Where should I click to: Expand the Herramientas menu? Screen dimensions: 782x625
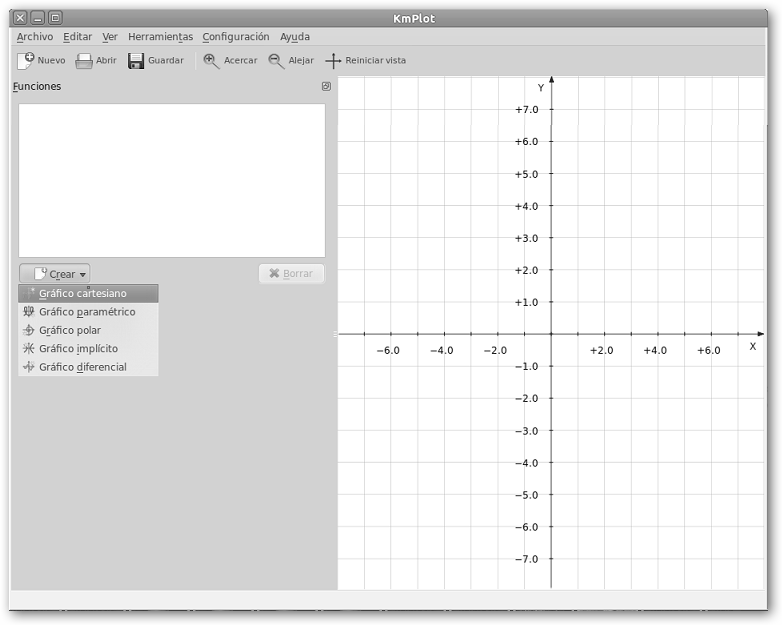point(160,37)
